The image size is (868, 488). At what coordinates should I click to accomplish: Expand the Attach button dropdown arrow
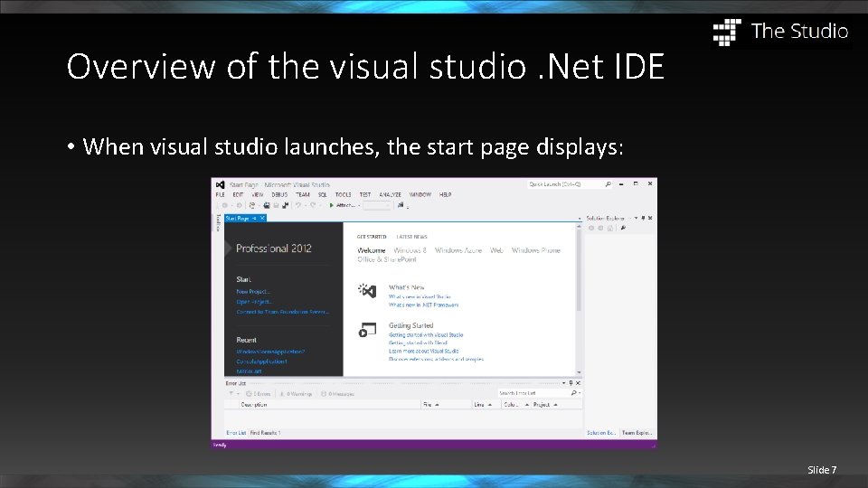point(359,205)
